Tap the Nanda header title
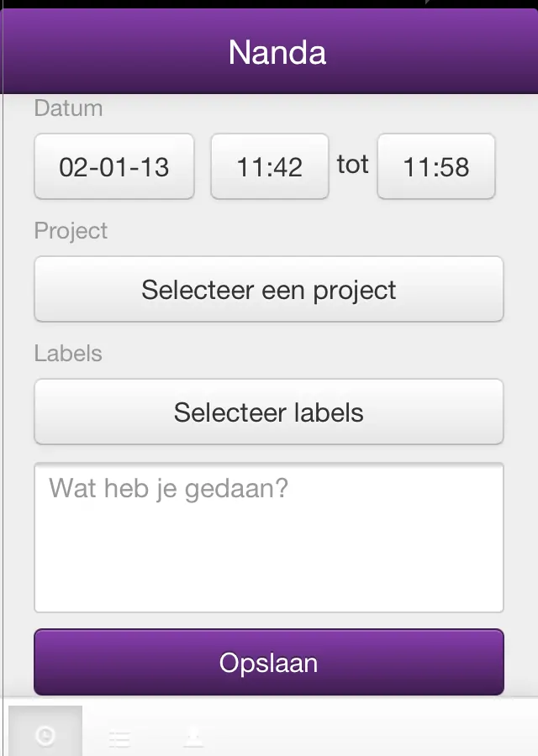 [x=277, y=52]
